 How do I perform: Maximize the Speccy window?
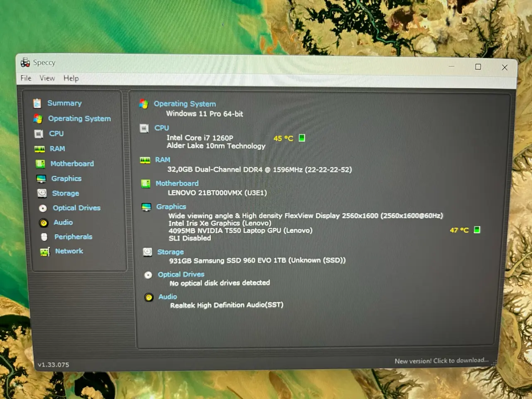click(478, 67)
